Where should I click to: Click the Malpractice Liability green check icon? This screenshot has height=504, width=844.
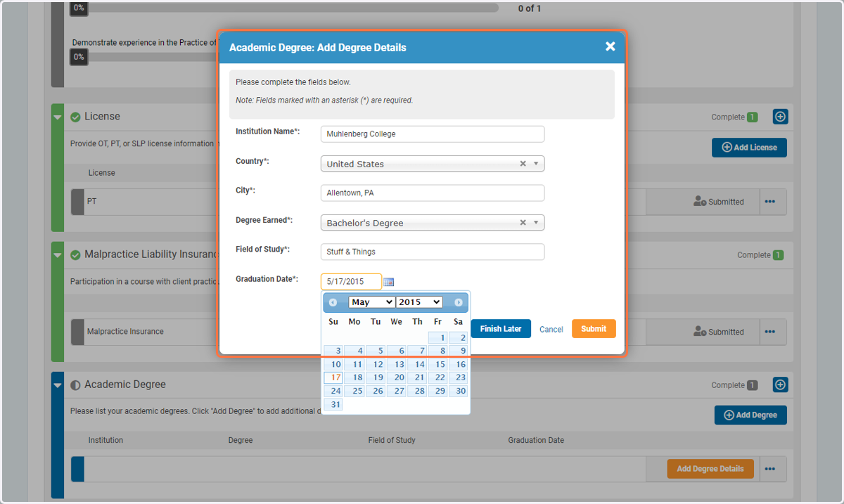click(x=75, y=254)
